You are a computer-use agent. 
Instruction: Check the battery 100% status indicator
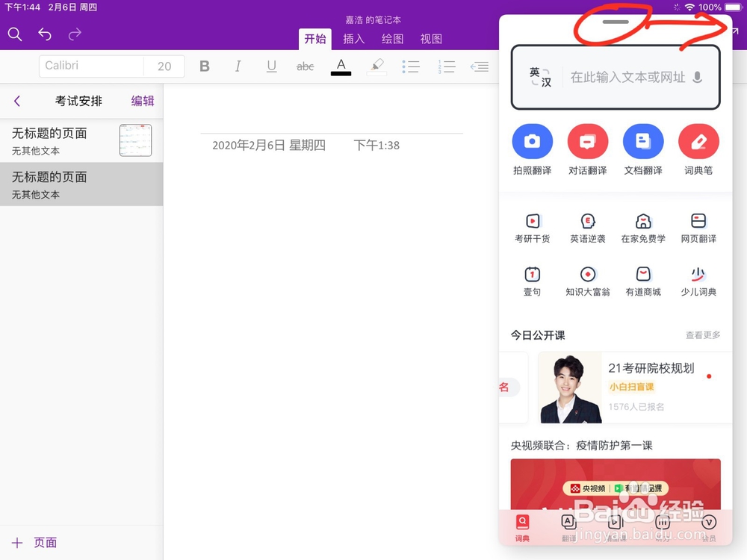(719, 7)
